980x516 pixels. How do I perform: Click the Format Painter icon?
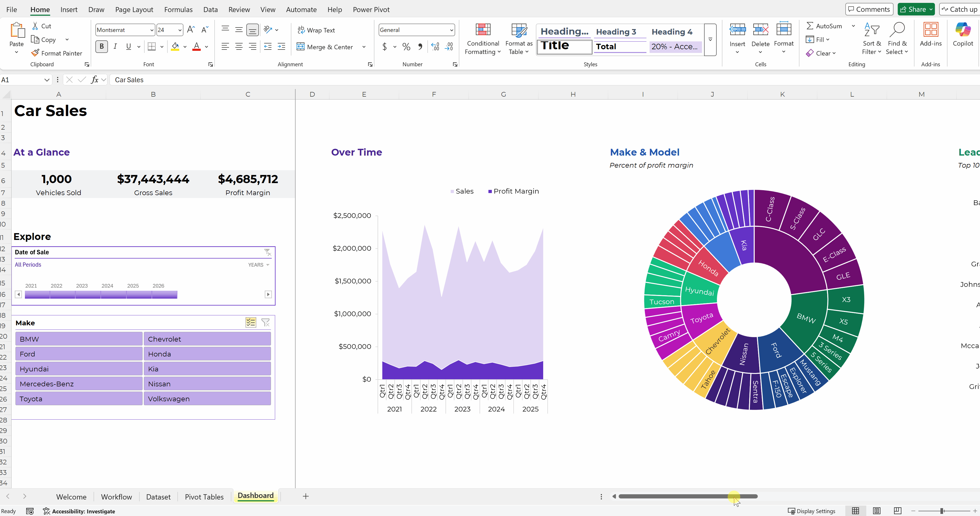tap(35, 53)
